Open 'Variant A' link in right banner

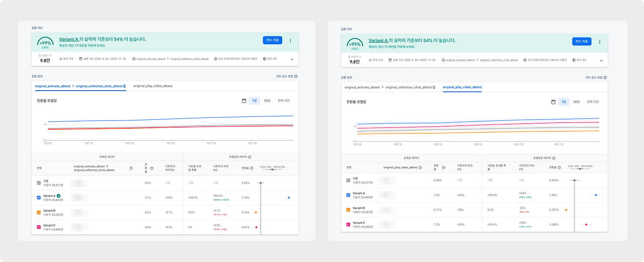click(378, 40)
